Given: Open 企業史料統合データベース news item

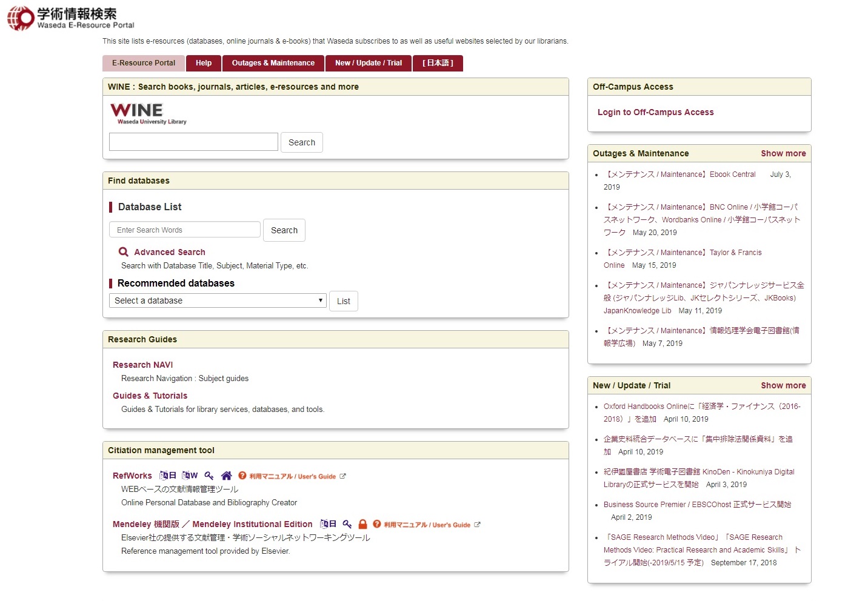Looking at the screenshot, I should click(698, 445).
